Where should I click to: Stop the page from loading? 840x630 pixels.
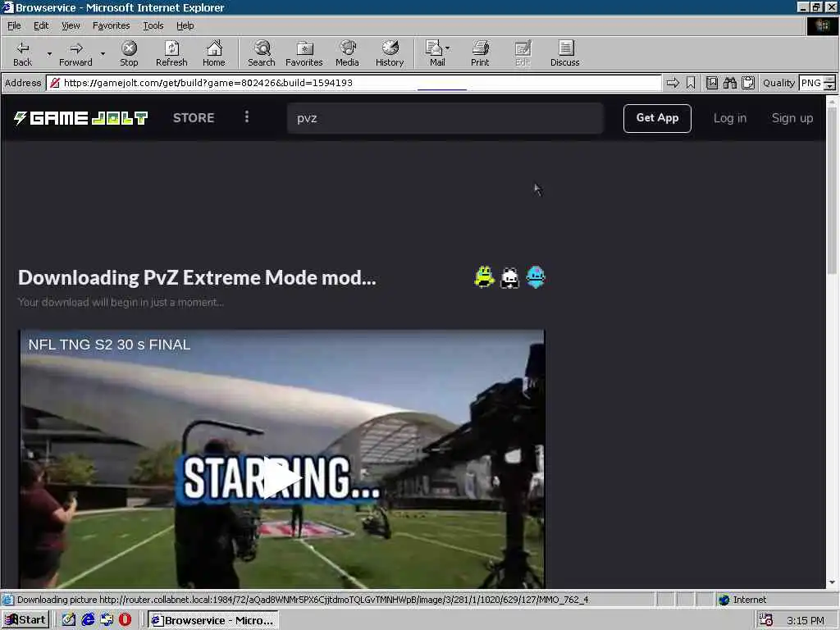[x=129, y=53]
